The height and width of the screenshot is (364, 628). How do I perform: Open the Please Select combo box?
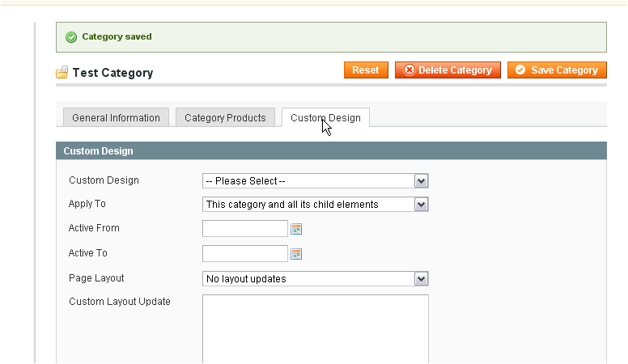[315, 181]
